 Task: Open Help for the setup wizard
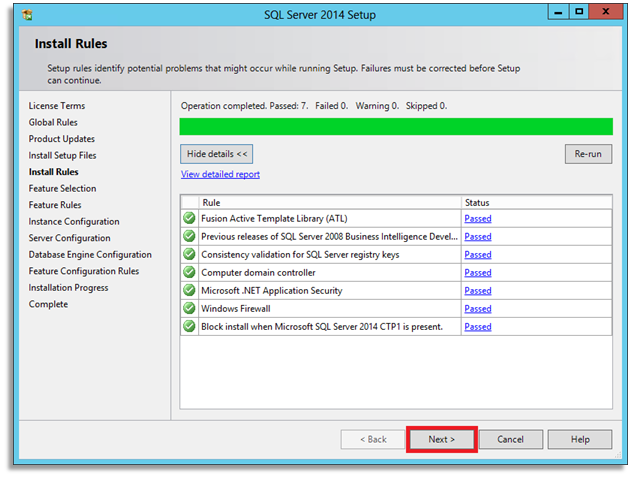click(580, 439)
